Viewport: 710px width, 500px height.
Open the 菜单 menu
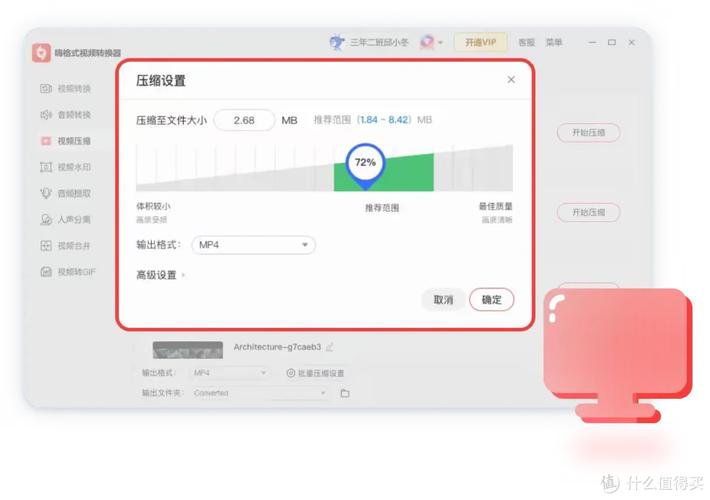(x=554, y=43)
